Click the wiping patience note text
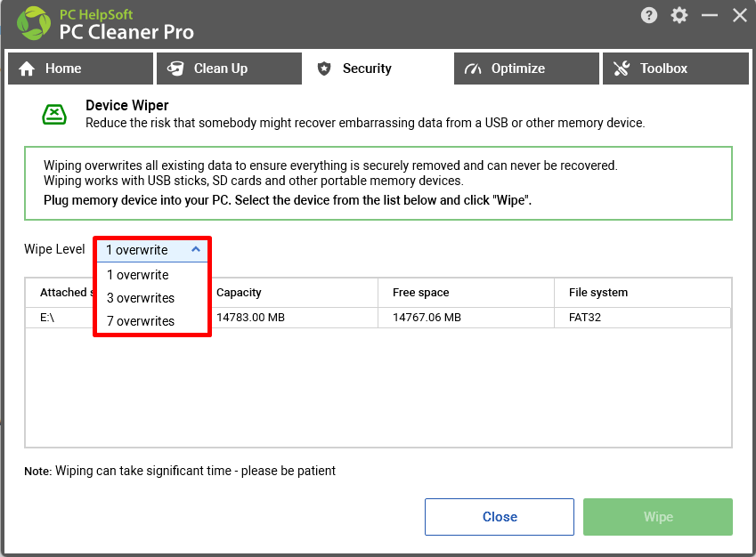756x557 pixels. (180, 471)
